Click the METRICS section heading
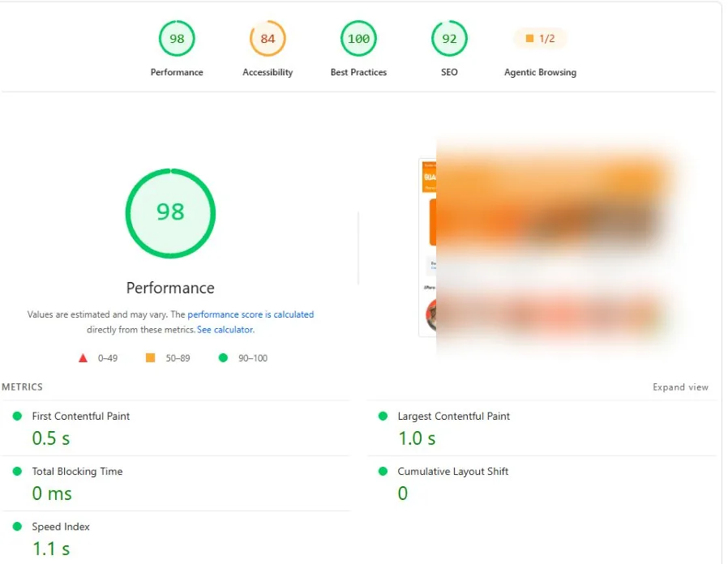 [x=22, y=387]
